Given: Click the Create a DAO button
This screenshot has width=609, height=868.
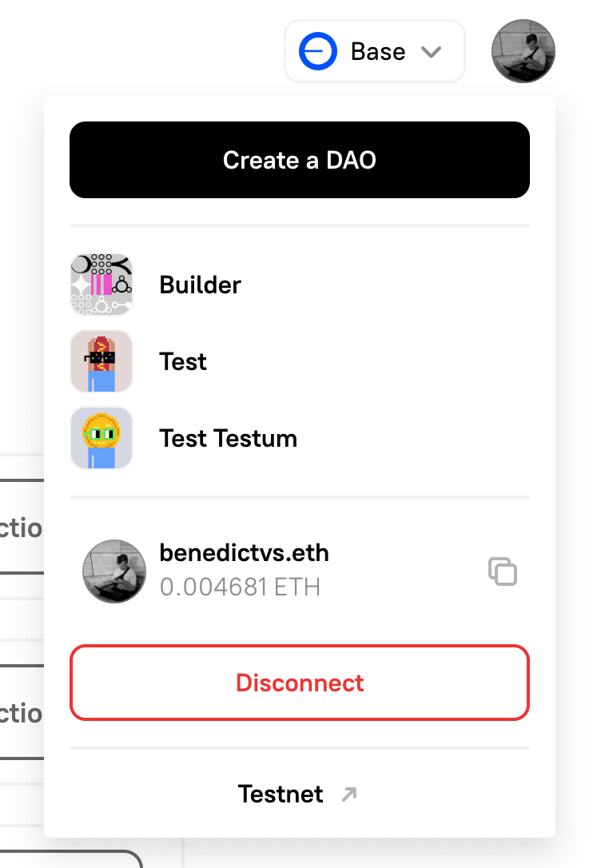Looking at the screenshot, I should click(300, 160).
